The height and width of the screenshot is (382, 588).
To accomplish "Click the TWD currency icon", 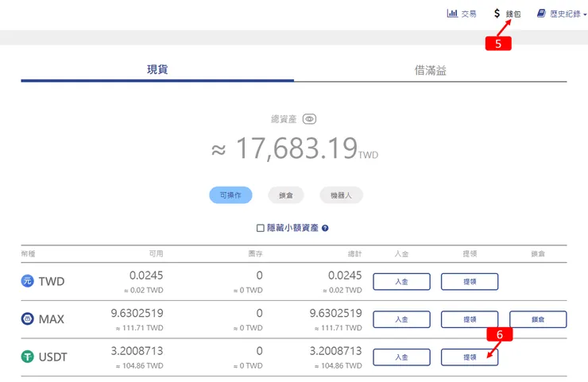I will coord(27,281).
